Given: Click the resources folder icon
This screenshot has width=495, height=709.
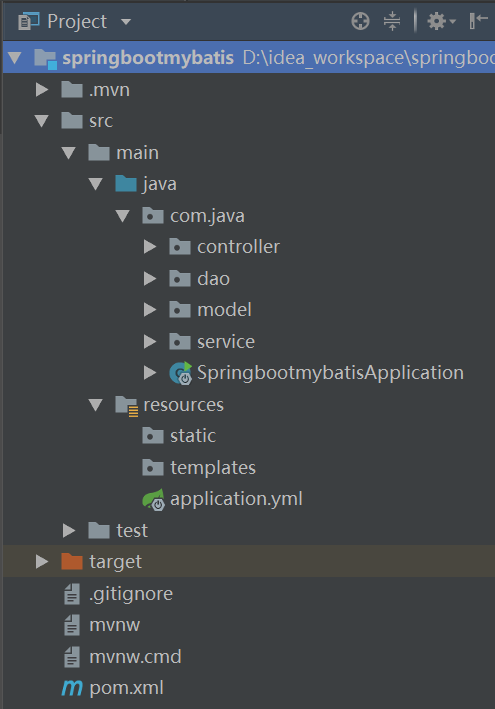Looking at the screenshot, I should 127,406.
